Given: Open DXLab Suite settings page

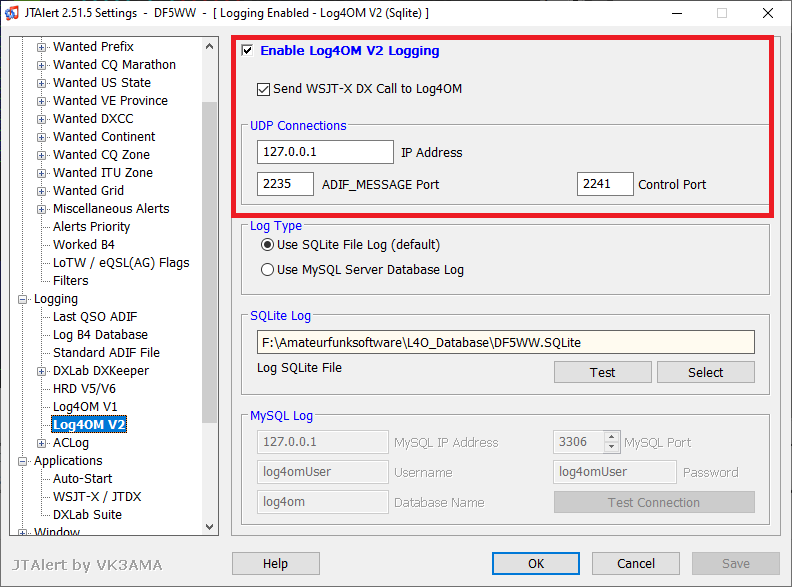Looking at the screenshot, I should [87, 514].
